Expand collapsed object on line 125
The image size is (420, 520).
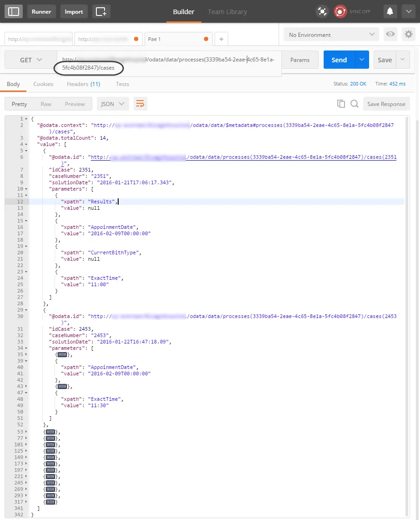[x=50, y=451]
